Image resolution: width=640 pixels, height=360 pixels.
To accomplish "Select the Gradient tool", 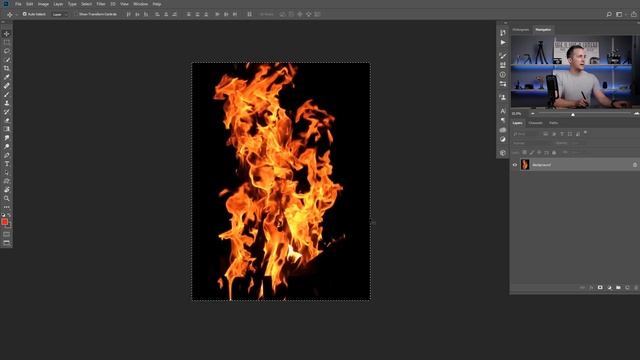I will pyautogui.click(x=7, y=129).
